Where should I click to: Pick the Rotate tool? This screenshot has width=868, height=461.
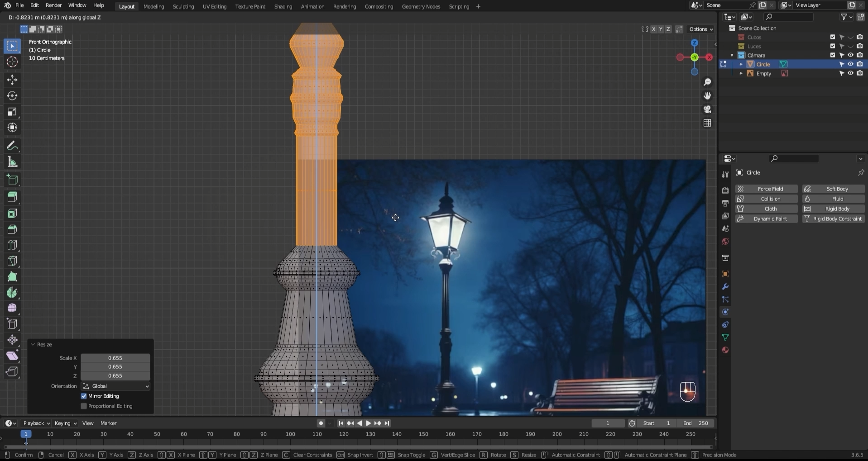(12, 96)
